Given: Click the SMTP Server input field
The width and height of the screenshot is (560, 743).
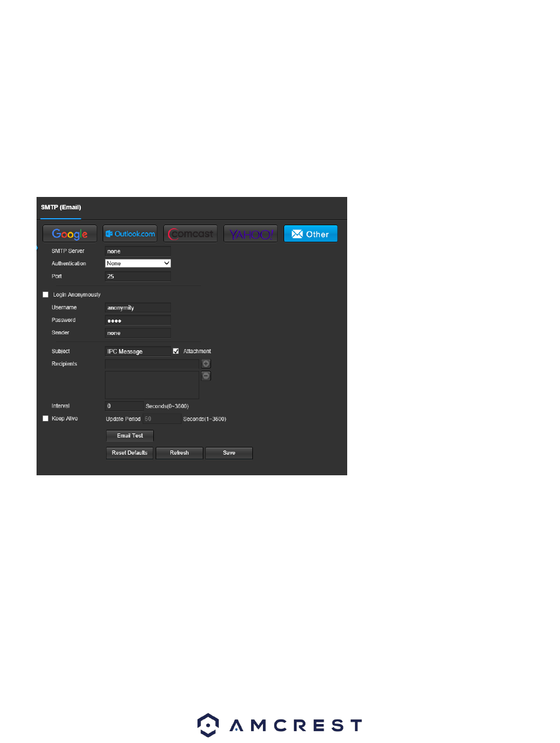Looking at the screenshot, I should [138, 251].
